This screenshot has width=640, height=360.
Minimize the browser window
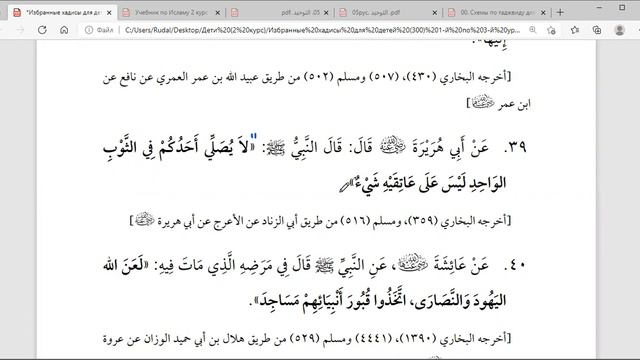click(599, 8)
